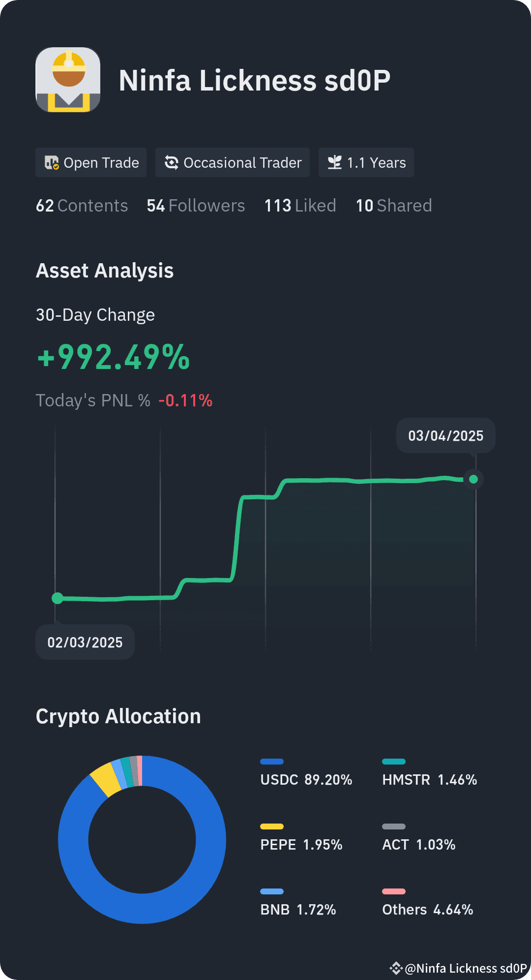View the 113 Liked count
Image resolution: width=531 pixels, height=980 pixels.
pos(300,206)
